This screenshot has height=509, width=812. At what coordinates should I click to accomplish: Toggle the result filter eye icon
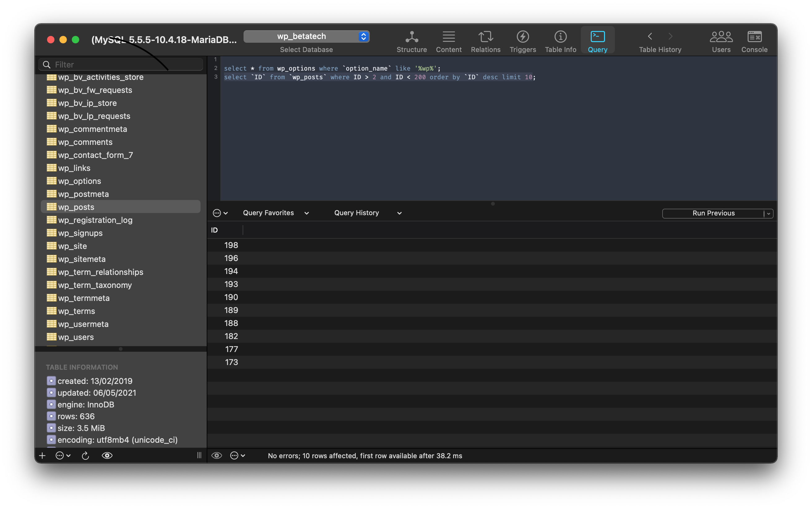click(x=217, y=455)
